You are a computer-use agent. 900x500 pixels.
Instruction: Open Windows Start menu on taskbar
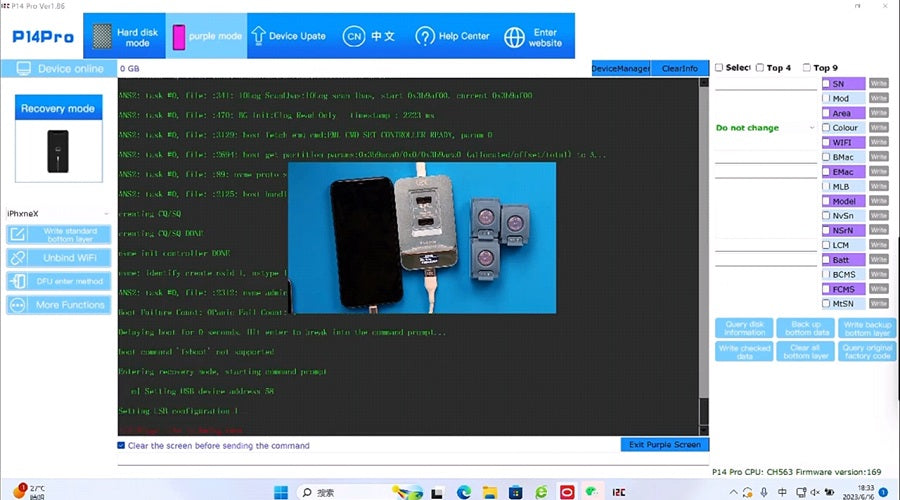tap(281, 492)
